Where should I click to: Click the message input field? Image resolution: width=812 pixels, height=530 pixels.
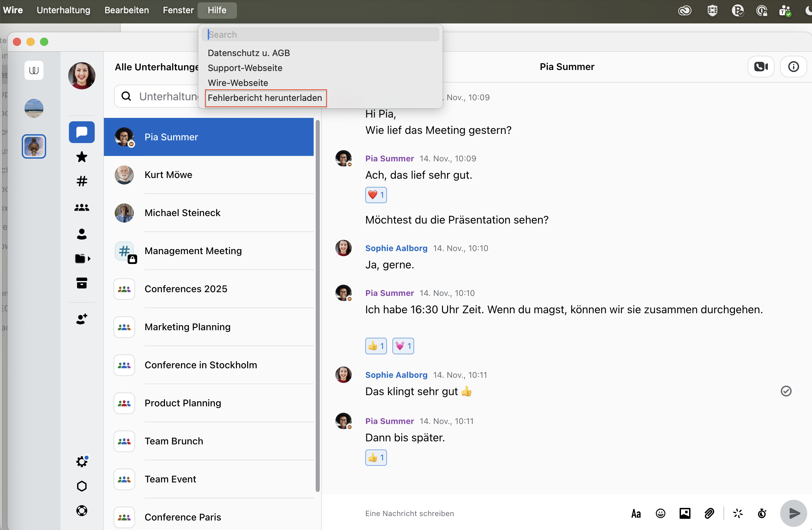tap(491, 513)
